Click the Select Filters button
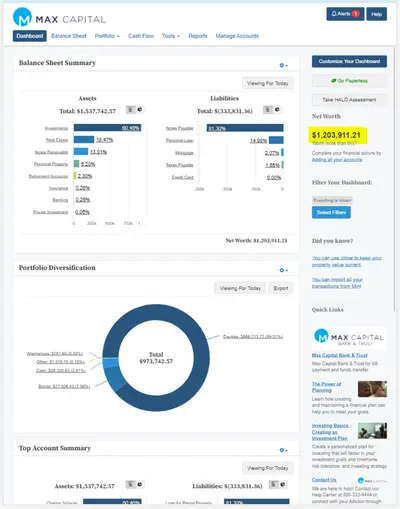The width and height of the screenshot is (400, 509). [x=331, y=212]
